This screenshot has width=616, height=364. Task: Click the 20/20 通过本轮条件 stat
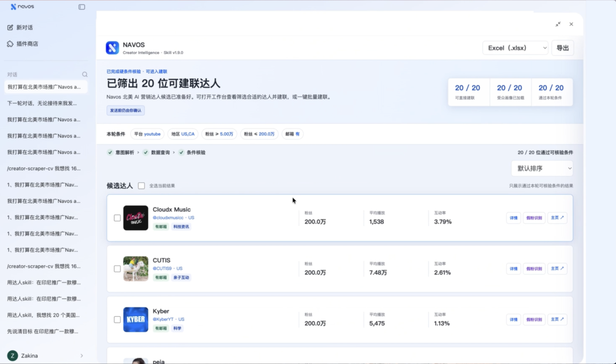(x=551, y=92)
